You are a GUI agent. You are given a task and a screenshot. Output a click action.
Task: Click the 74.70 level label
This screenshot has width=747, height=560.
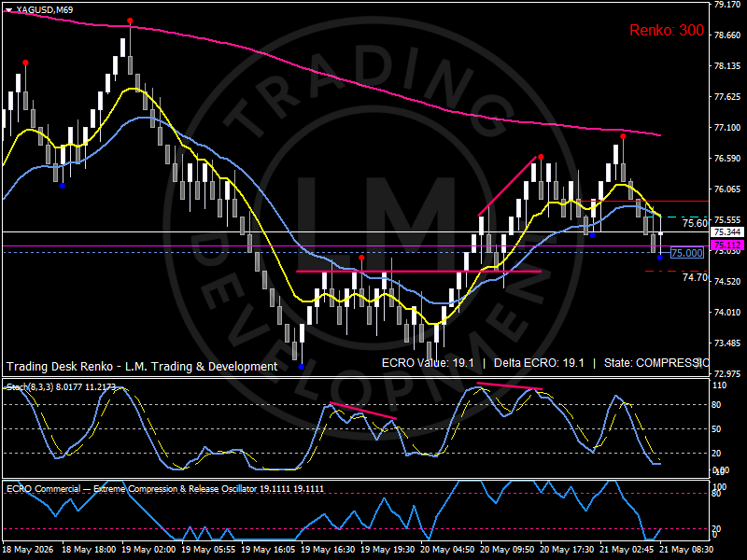tap(695, 277)
